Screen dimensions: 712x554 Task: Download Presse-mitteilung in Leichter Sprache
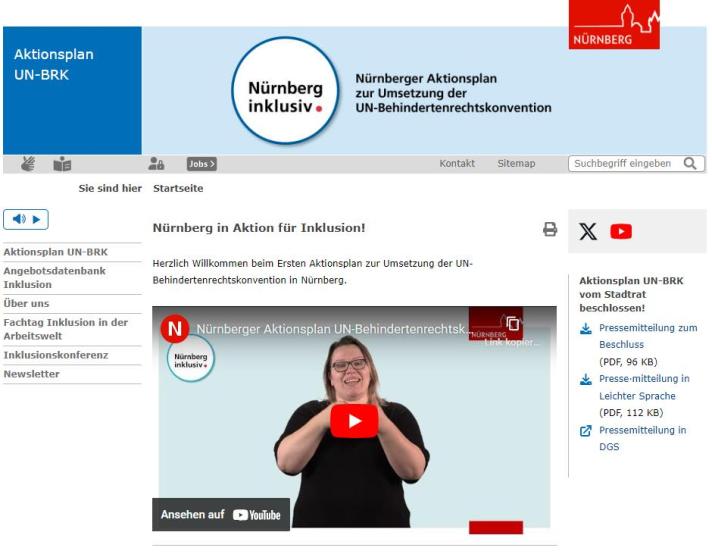click(644, 387)
